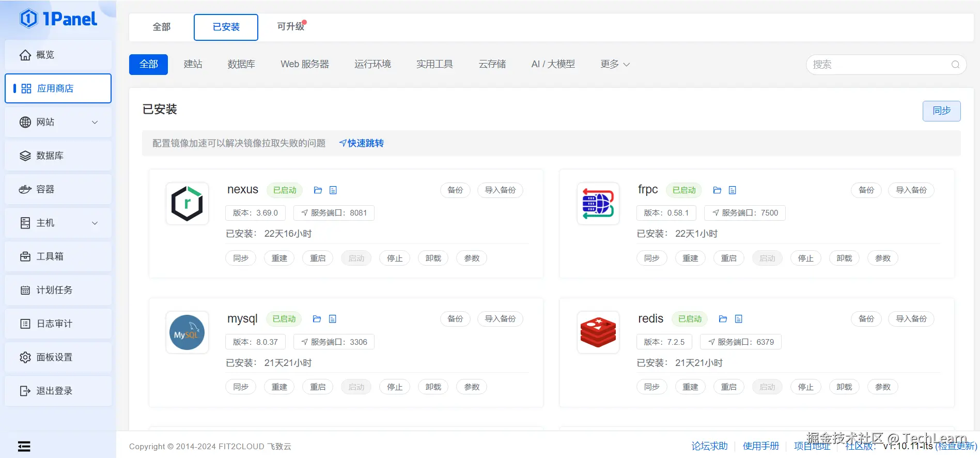Open the 应用商店 app store menu

58,88
